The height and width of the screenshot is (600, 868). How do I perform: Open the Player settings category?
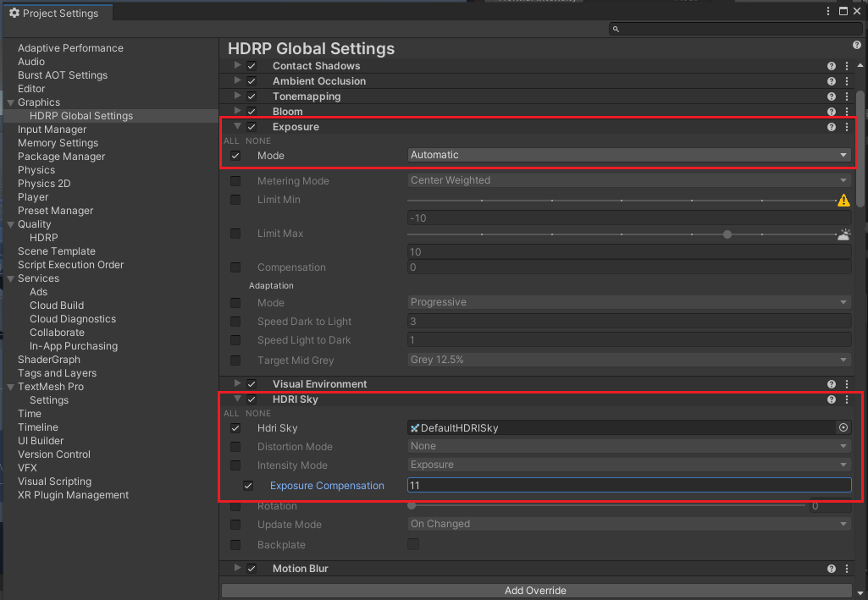click(x=33, y=197)
